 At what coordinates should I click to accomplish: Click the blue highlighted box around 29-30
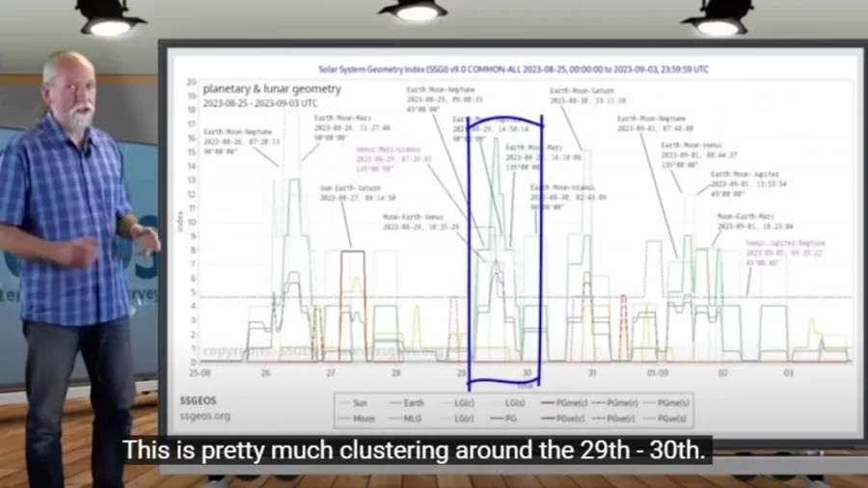tap(504, 251)
